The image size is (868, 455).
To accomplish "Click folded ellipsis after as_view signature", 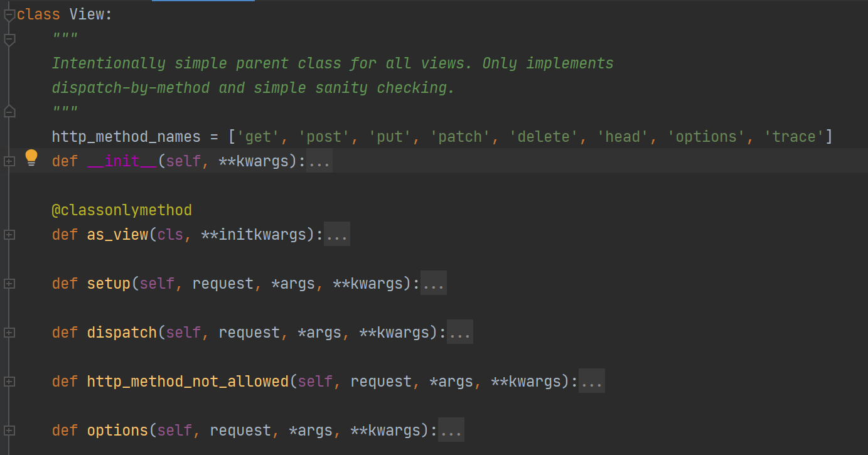I will pos(336,235).
